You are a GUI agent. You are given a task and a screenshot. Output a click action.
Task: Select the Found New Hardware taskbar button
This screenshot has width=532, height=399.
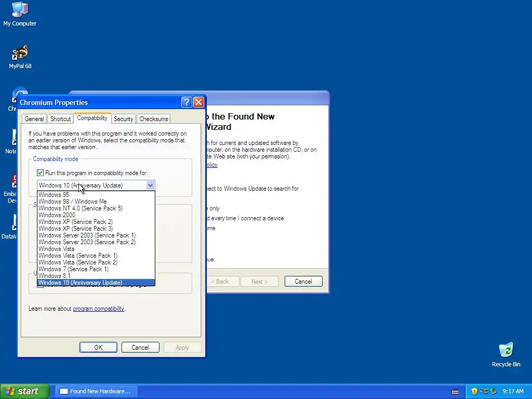tap(97, 391)
